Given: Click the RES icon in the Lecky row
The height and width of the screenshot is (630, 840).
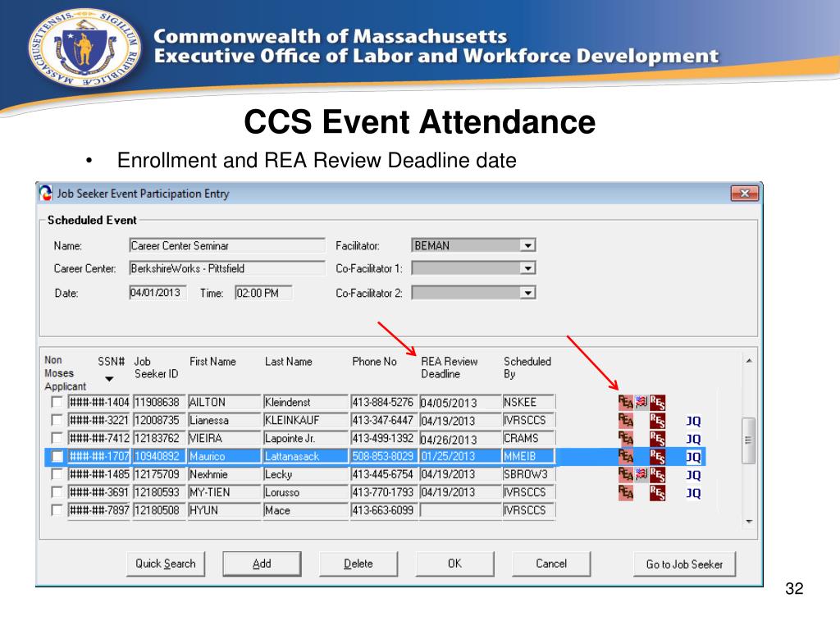Looking at the screenshot, I should [x=657, y=475].
